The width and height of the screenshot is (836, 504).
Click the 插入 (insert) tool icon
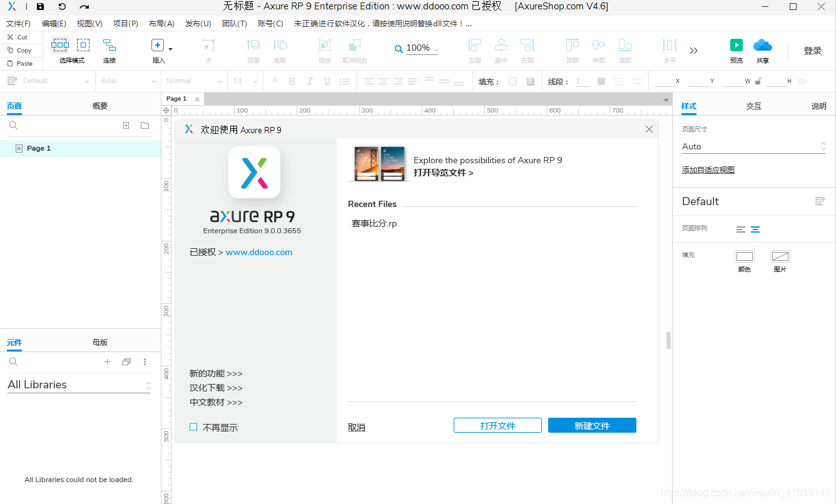tap(157, 45)
